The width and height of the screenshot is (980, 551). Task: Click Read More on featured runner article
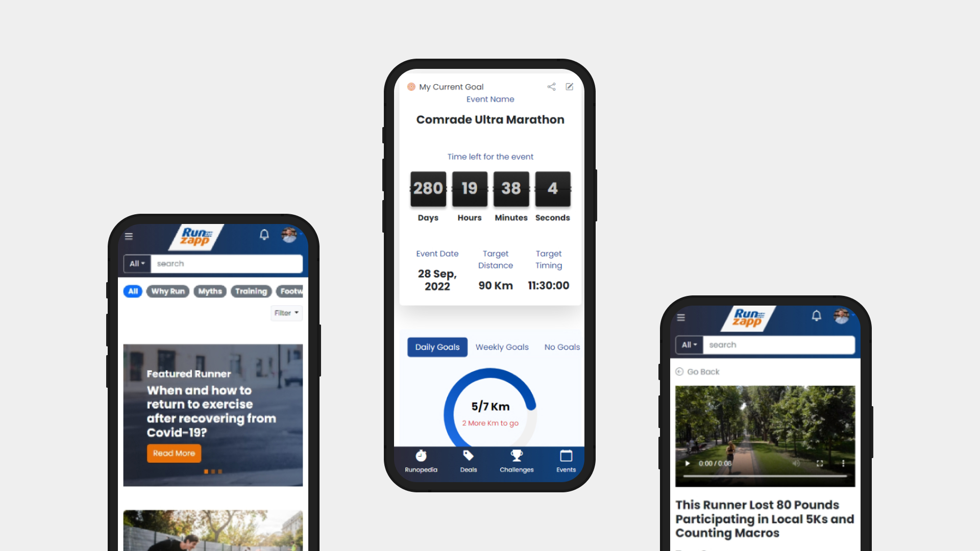coord(174,453)
